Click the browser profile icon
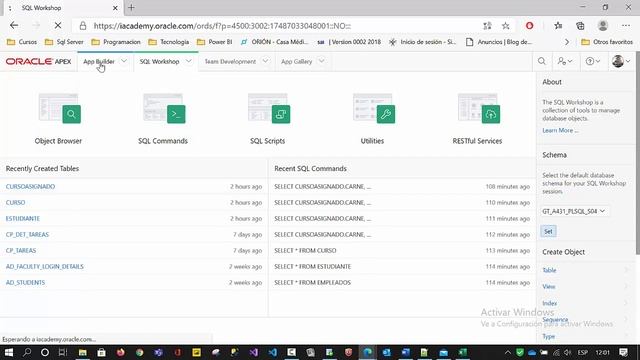640x360 pixels. pos(602,26)
